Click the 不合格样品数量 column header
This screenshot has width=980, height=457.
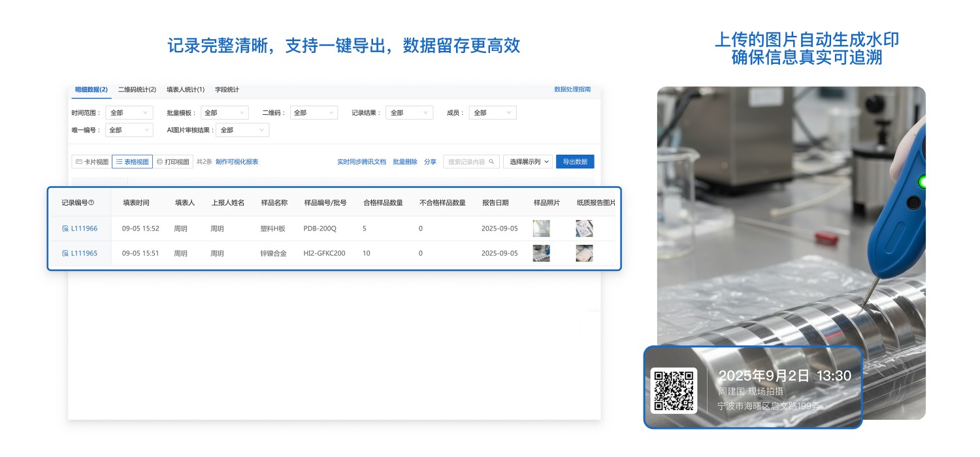[442, 203]
